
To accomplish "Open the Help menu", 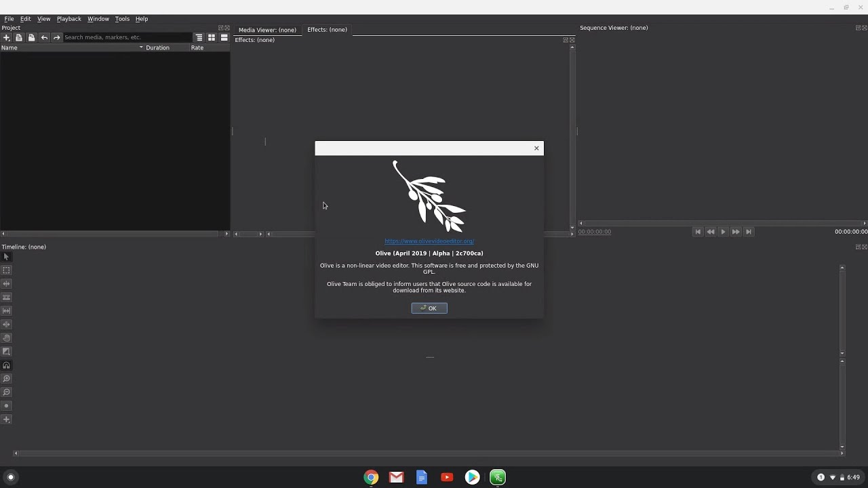I will click(141, 19).
